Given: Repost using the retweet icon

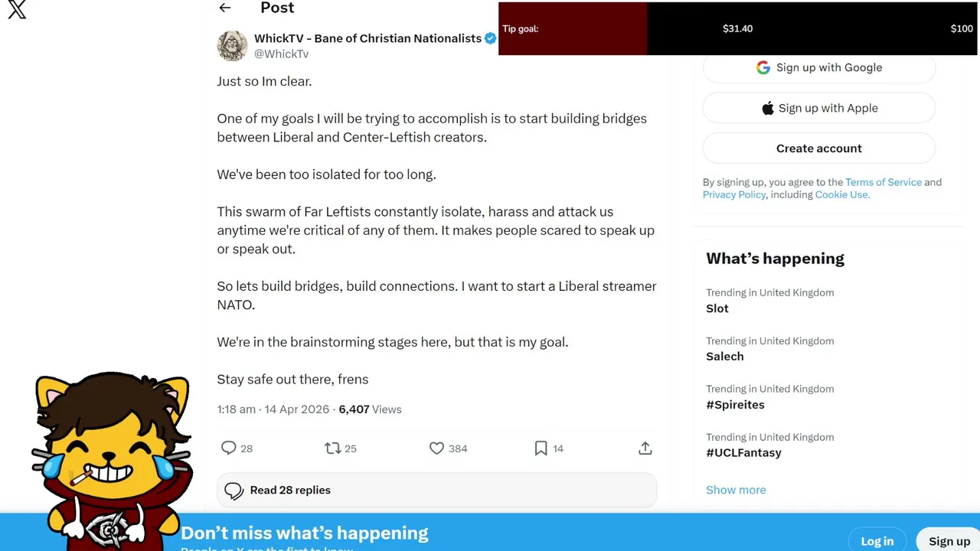Looking at the screenshot, I should point(332,448).
